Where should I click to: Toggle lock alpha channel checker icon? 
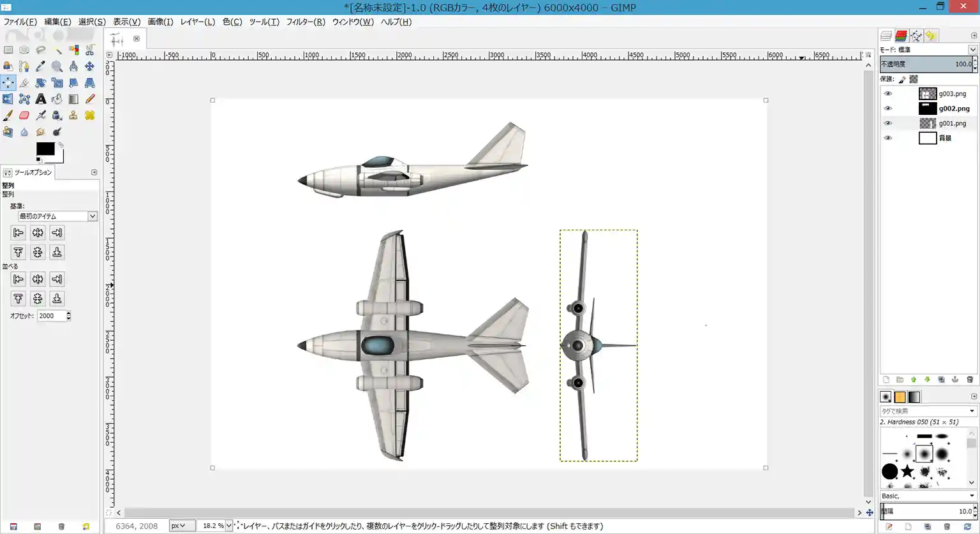point(914,79)
